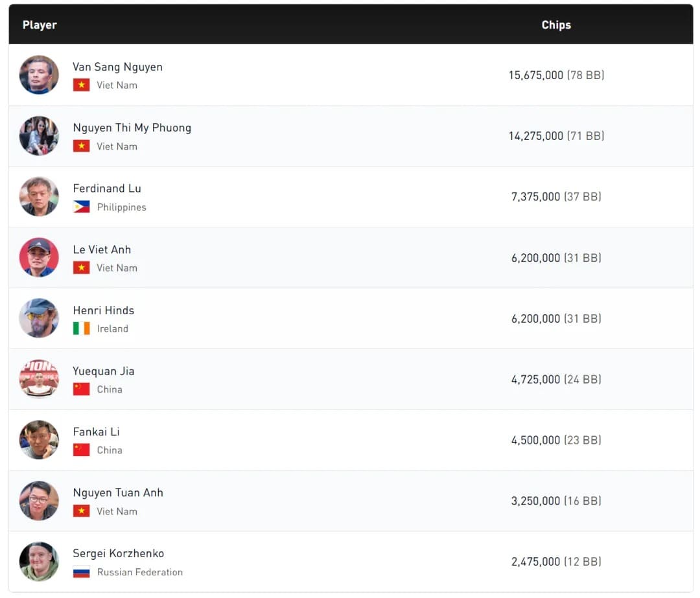700x598 pixels.
Task: Open Le Viet Anh player name
Action: coord(102,249)
